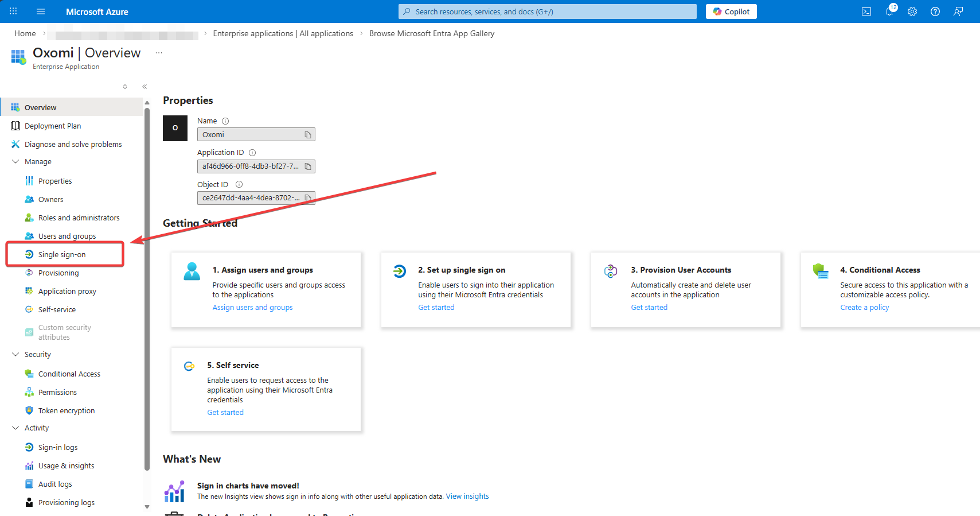
Task: Open Single sign-on menu item
Action: (x=62, y=255)
